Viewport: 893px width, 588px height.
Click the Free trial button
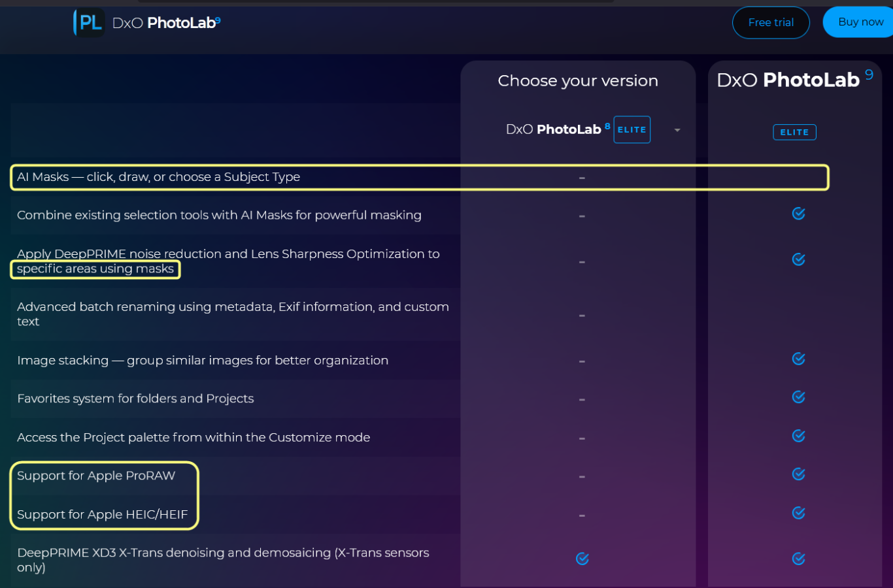[x=771, y=23]
